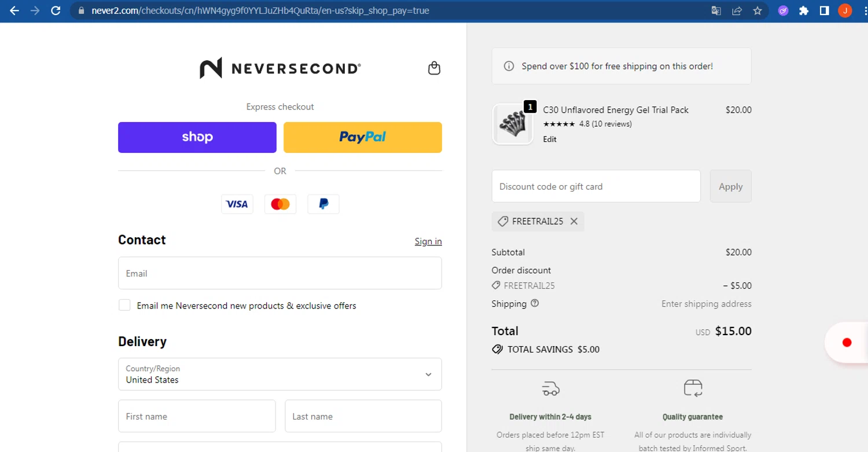Click the shipping help question mark icon
The height and width of the screenshot is (452, 868).
535,303
